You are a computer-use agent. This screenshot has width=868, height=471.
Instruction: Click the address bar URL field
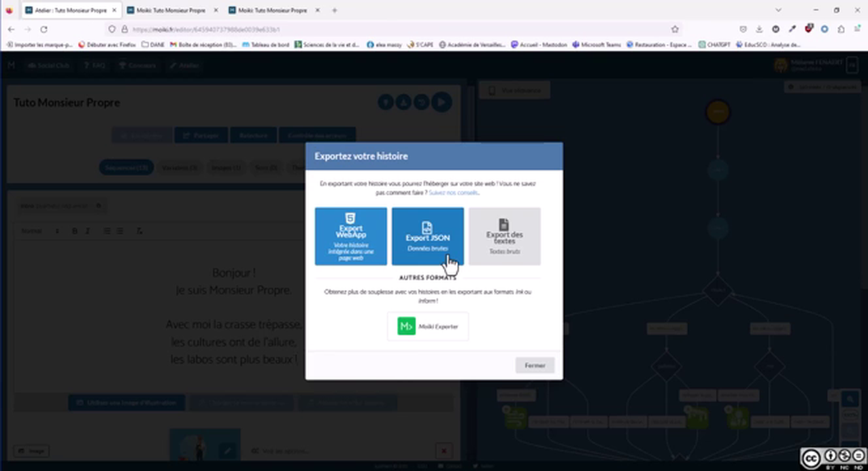(x=392, y=29)
